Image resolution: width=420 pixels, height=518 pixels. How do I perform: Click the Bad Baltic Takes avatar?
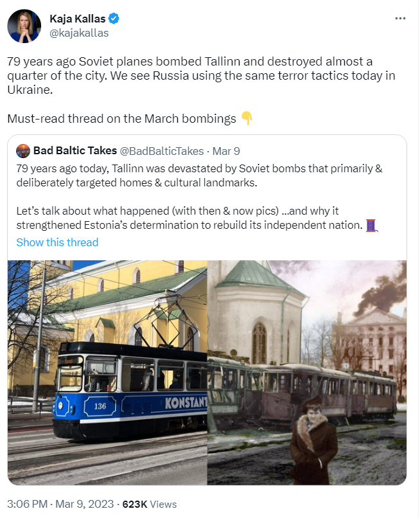(x=23, y=151)
